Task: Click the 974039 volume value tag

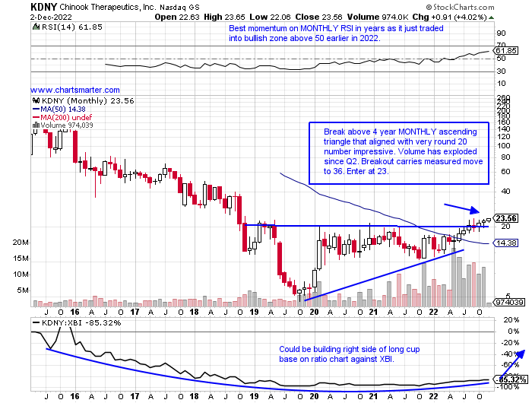Action: click(510, 302)
